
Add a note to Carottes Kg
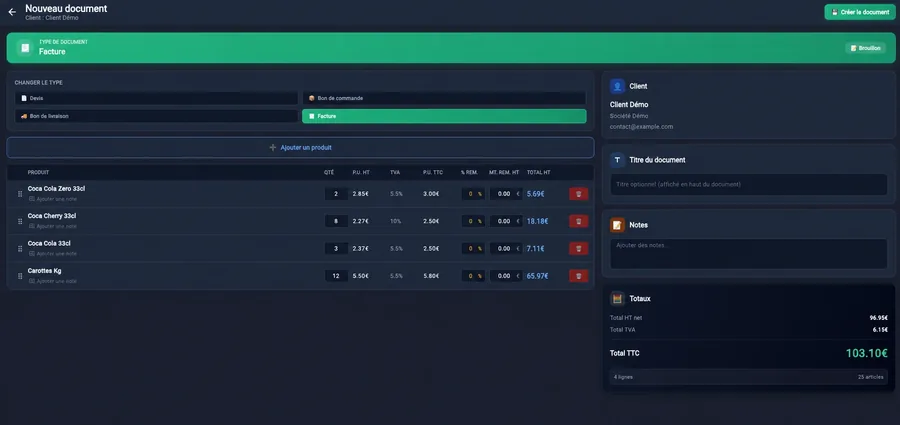53,281
